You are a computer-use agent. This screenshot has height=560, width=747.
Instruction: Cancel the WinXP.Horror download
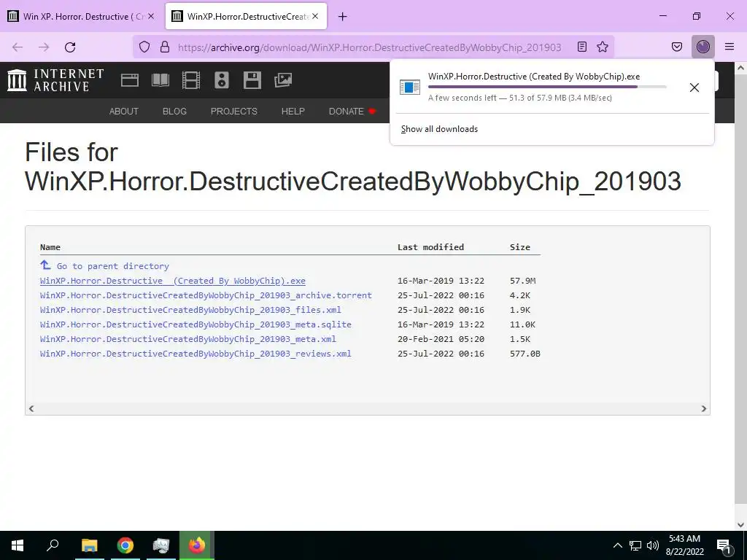pos(694,87)
